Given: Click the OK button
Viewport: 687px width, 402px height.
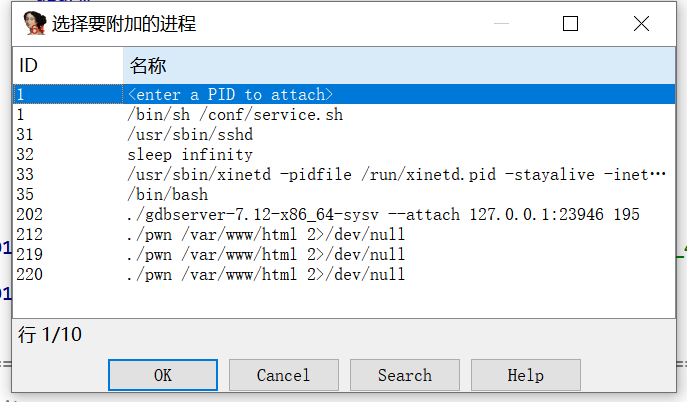Looking at the screenshot, I should click(163, 375).
